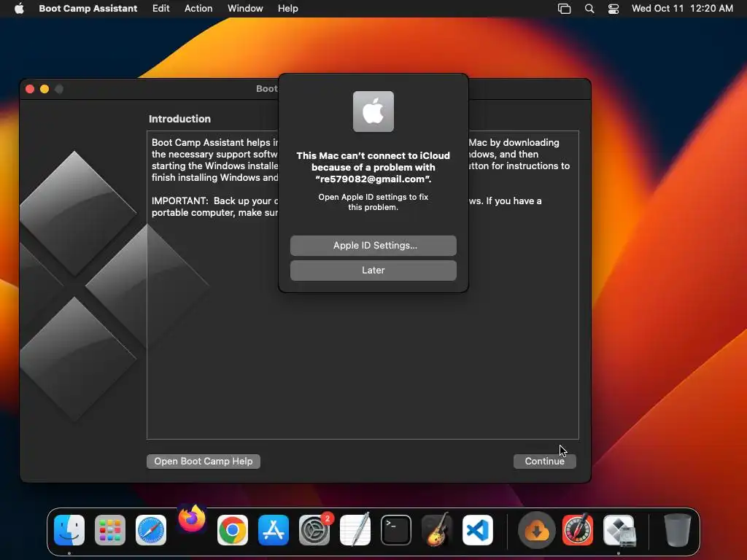Open Terminal from the Dock
This screenshot has width=747, height=560.
(x=396, y=530)
